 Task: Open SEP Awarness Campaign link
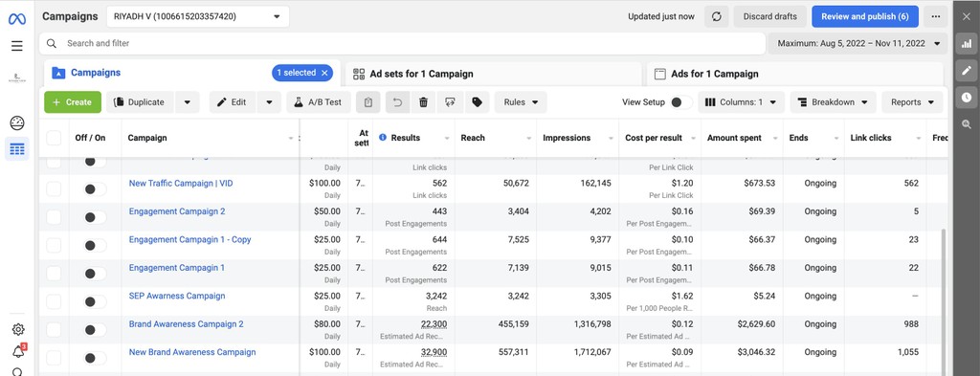177,296
